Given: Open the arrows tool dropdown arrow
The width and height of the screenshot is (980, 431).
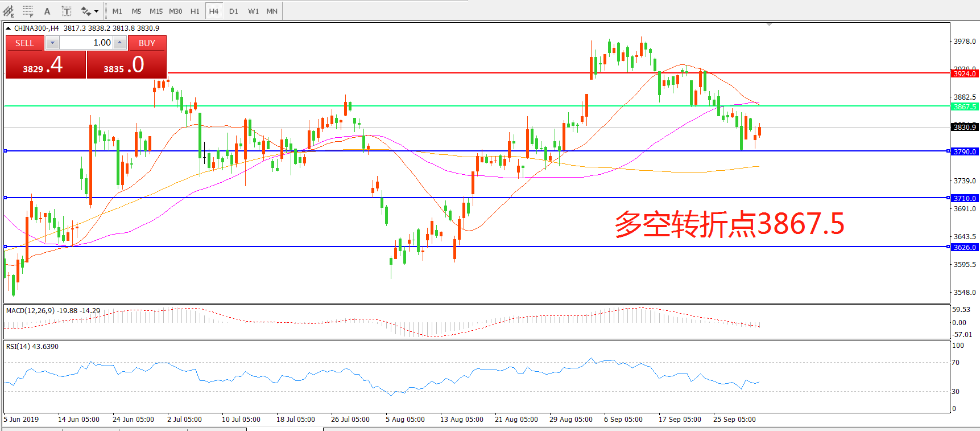Looking at the screenshot, I should coord(96,11).
